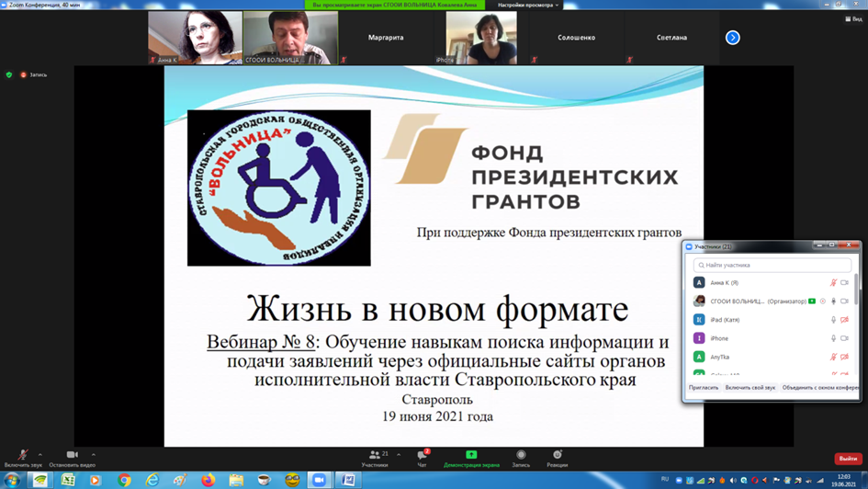Screen dimensions: 868x489
Task: Open the Reactions (Реакции) icon
Action: (557, 455)
